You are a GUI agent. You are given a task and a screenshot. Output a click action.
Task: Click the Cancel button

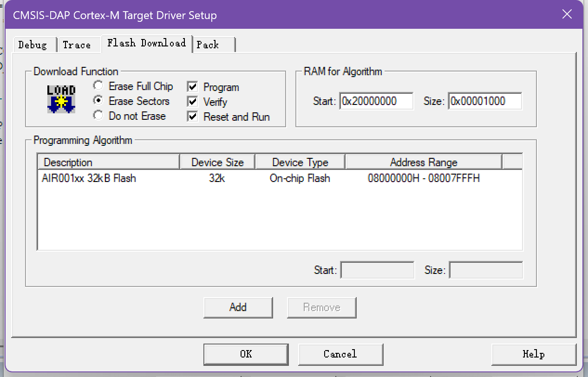(x=340, y=354)
